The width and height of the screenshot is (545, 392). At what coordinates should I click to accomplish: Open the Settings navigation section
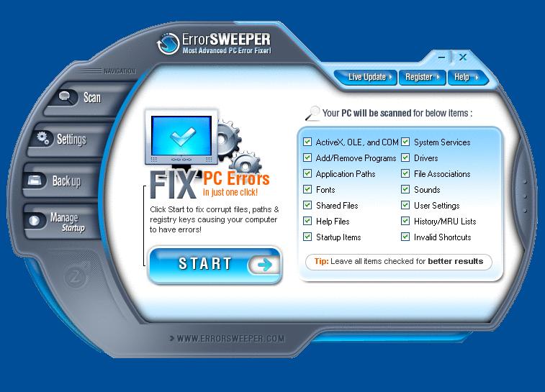(70, 140)
